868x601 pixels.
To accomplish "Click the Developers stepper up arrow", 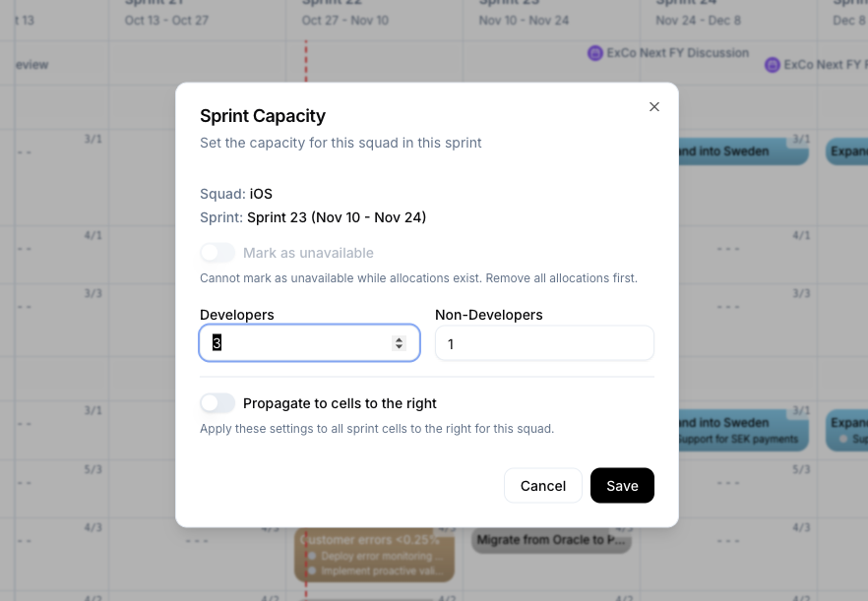I will pos(399,338).
